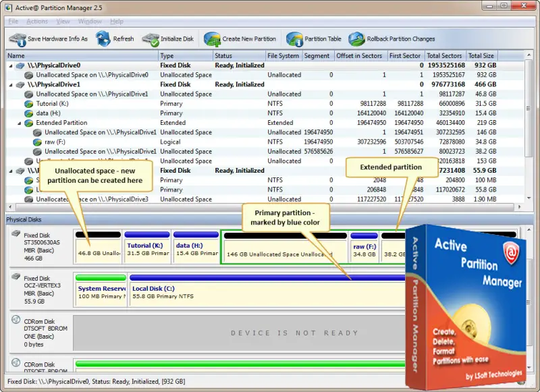
Task: Select the data (H:) partition block
Action: click(x=196, y=247)
